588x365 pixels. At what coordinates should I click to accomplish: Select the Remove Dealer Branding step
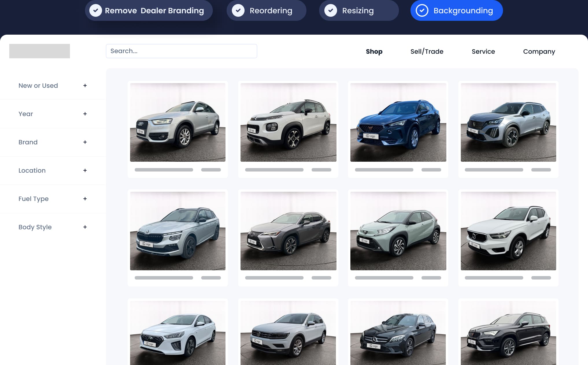149,10
